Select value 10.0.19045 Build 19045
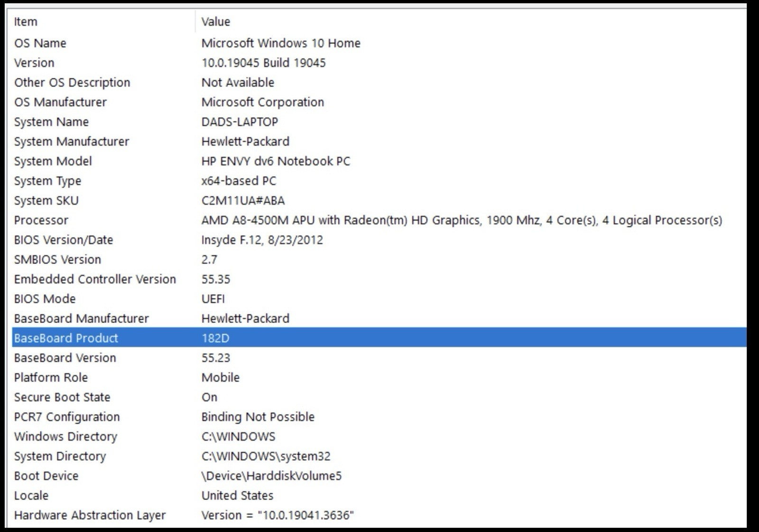 click(x=264, y=63)
